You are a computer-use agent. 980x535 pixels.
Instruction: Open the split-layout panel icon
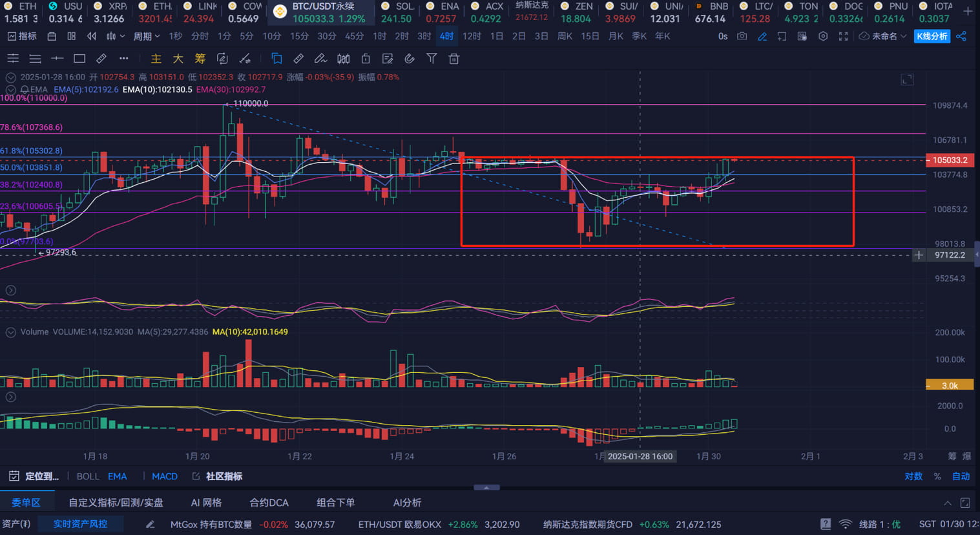72,36
